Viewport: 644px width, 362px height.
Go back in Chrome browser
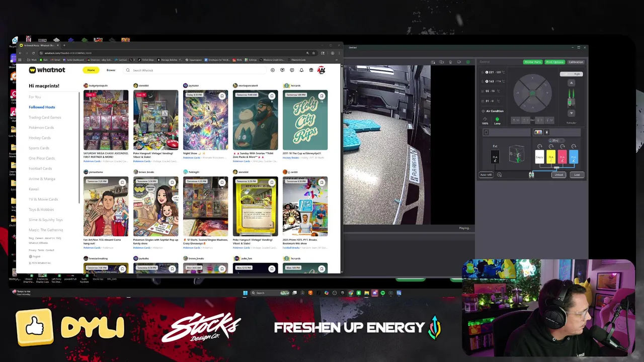point(21,53)
